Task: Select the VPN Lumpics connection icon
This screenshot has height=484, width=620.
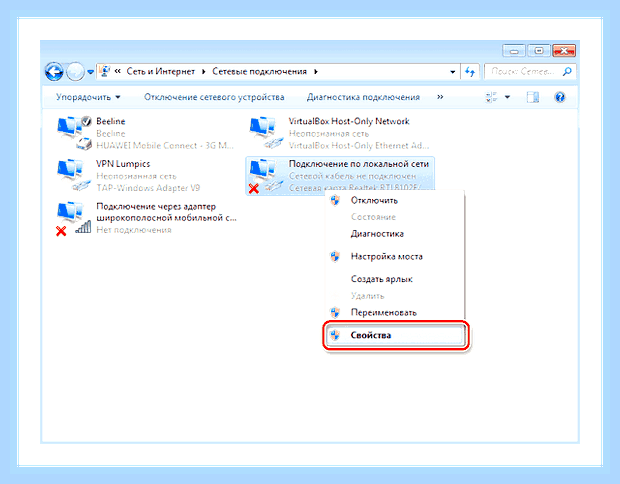Action: pos(73,174)
